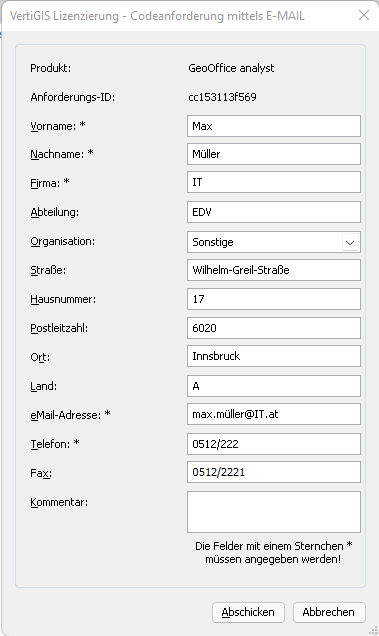Click the eMail-Adresse input field
The height and width of the screenshot is (636, 379).
tap(274, 414)
